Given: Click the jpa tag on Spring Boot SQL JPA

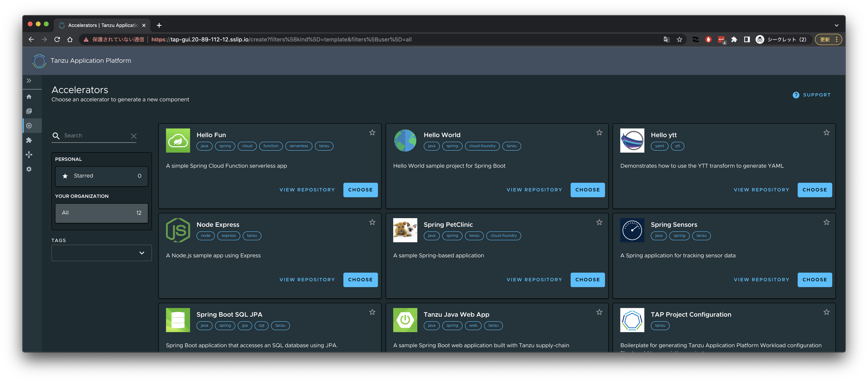Looking at the screenshot, I should [x=245, y=326].
